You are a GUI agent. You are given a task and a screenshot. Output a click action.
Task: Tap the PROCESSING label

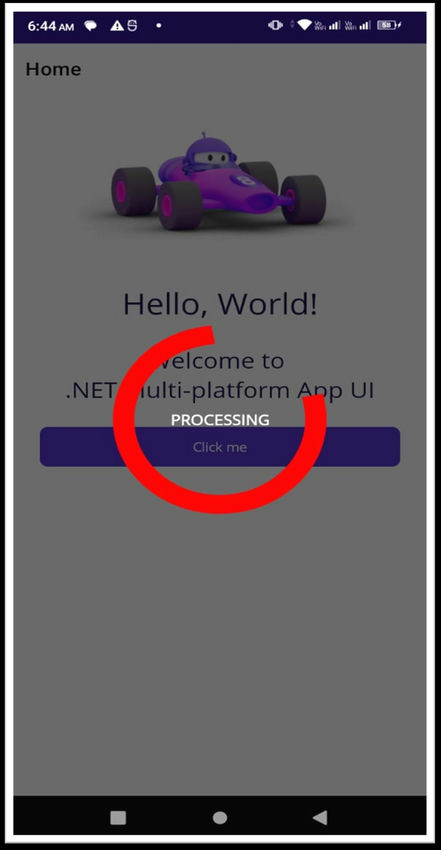click(220, 420)
